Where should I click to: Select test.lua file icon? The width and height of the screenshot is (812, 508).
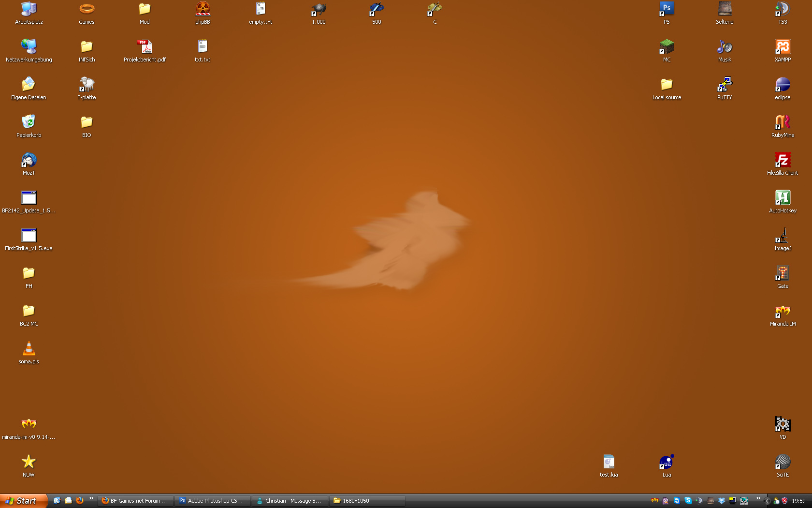(609, 465)
